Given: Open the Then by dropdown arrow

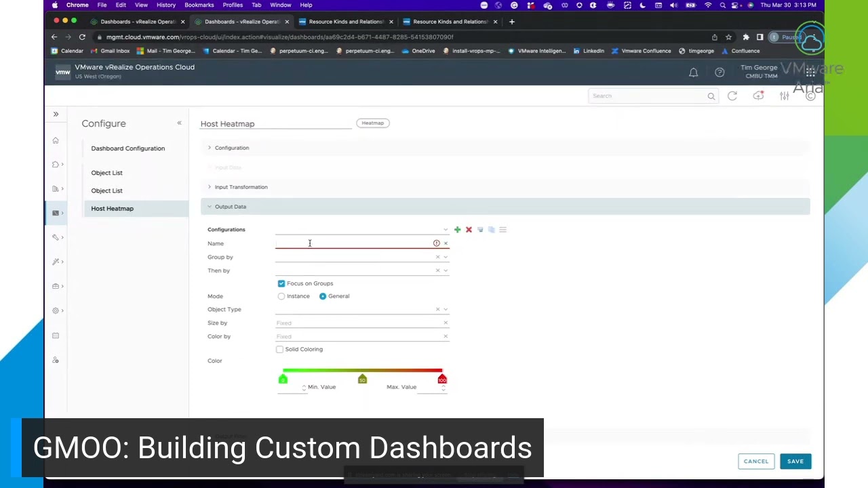Looking at the screenshot, I should click(446, 270).
